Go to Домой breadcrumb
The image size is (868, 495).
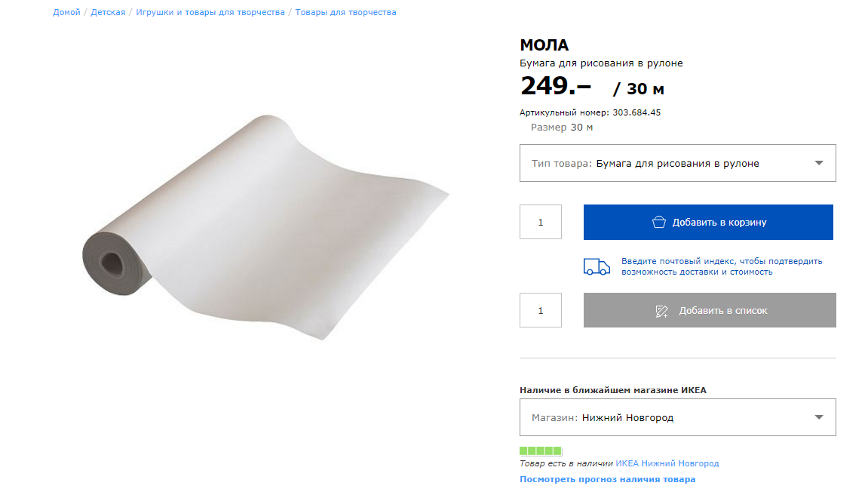coord(66,12)
